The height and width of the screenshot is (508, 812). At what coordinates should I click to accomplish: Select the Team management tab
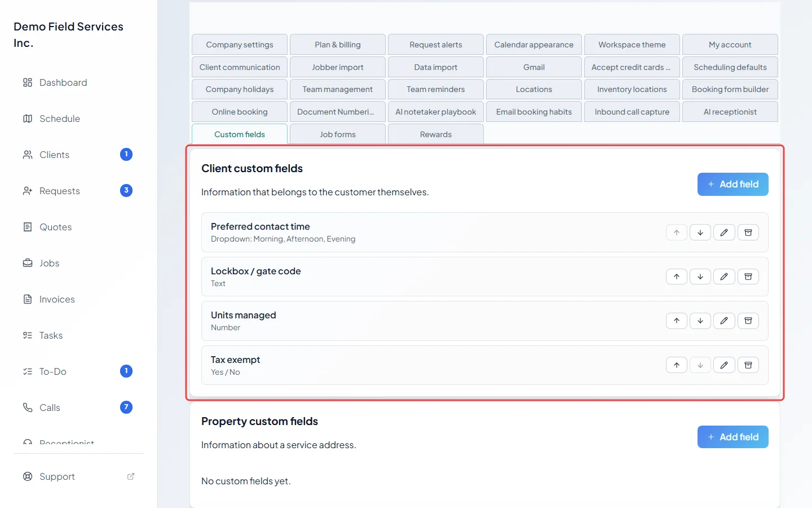pos(338,89)
